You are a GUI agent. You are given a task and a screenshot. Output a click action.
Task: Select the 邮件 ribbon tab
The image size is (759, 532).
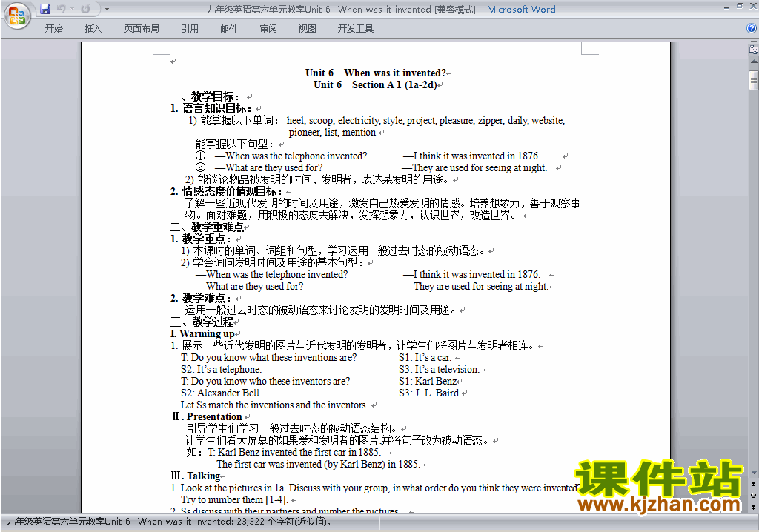pos(229,29)
